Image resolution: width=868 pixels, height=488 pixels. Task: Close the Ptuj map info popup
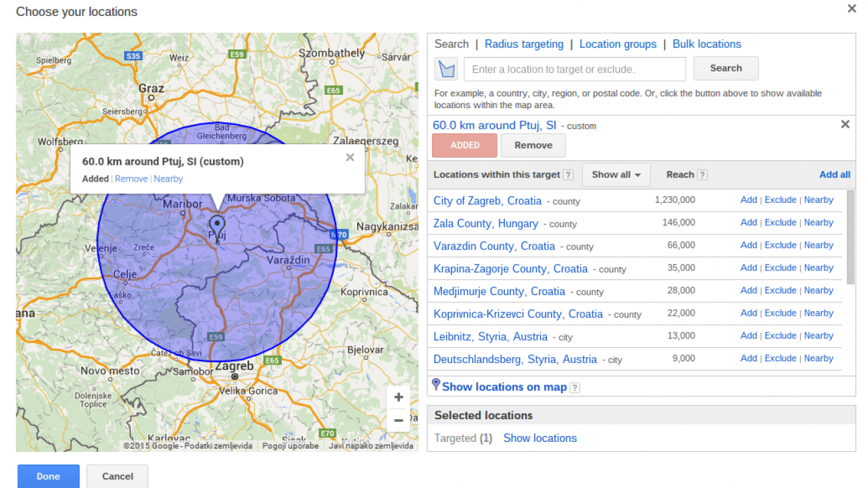click(x=350, y=158)
